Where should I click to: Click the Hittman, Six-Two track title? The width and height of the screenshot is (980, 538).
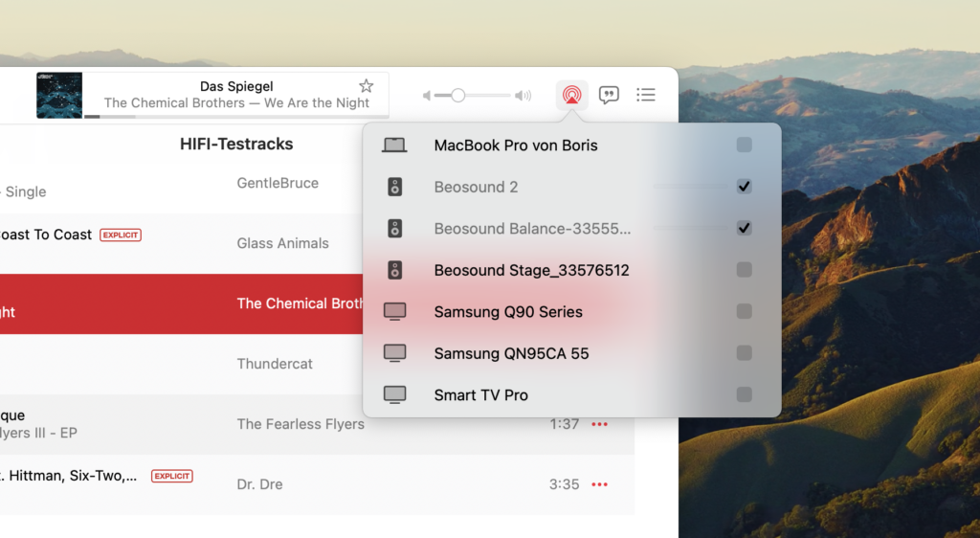pyautogui.click(x=69, y=476)
